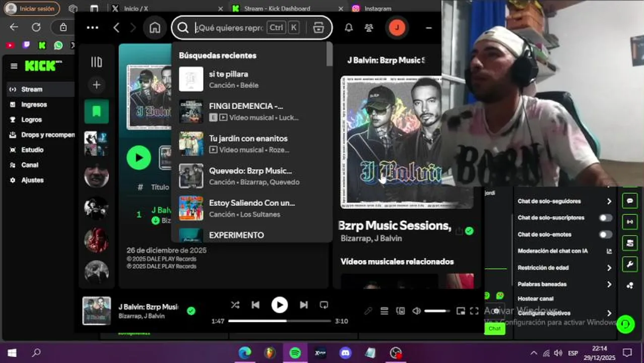Open Spotify from the Windows taskbar

click(x=295, y=352)
